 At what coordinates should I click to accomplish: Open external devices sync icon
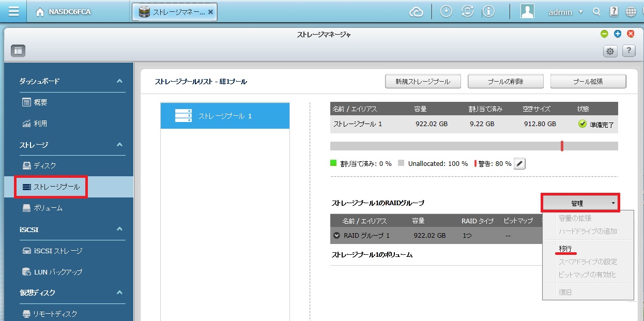[467, 11]
